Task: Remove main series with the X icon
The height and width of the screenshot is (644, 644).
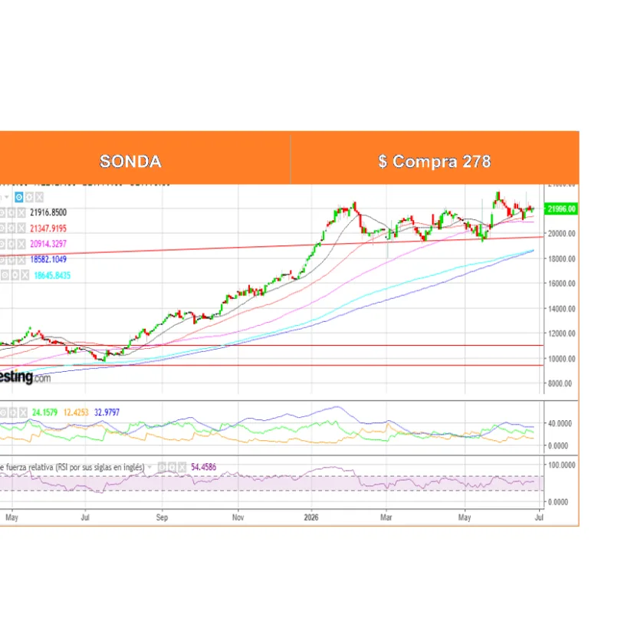Action: 39,198
